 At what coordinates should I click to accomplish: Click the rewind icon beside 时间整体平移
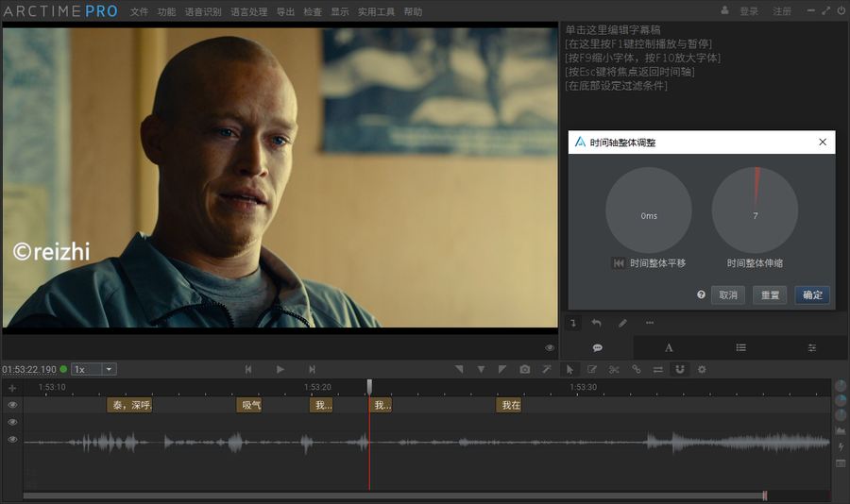click(x=619, y=263)
